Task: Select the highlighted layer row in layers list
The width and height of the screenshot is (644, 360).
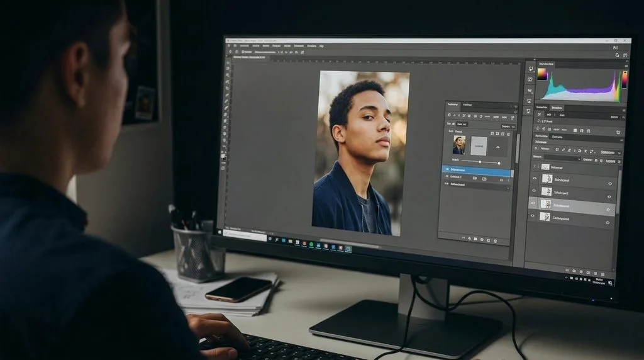Action: pos(572,205)
